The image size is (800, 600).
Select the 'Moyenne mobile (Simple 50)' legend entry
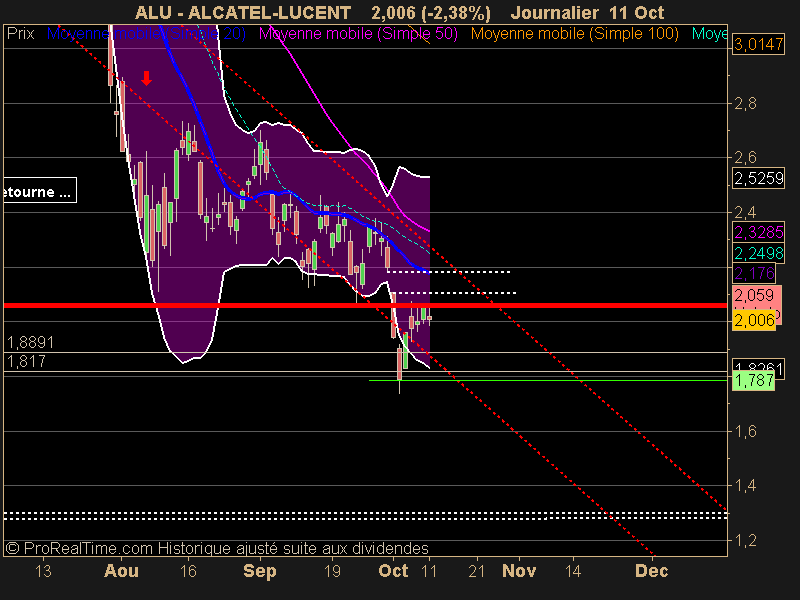(358, 34)
